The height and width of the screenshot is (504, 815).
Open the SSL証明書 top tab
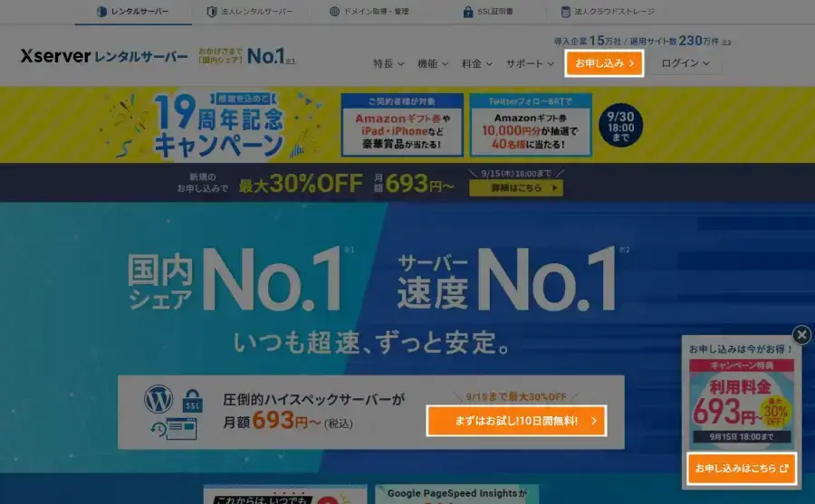[487, 12]
